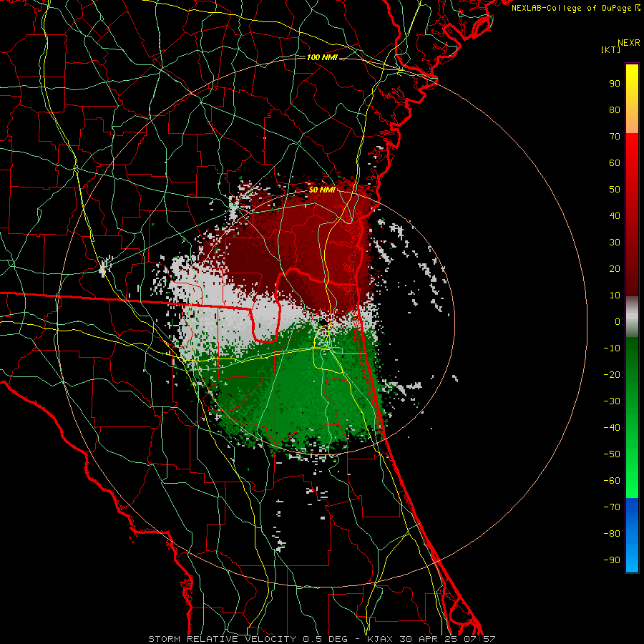Click the Storm Relative Velocity caption at bottom
Image resolution: width=644 pixels, height=644 pixels.
coord(322,639)
